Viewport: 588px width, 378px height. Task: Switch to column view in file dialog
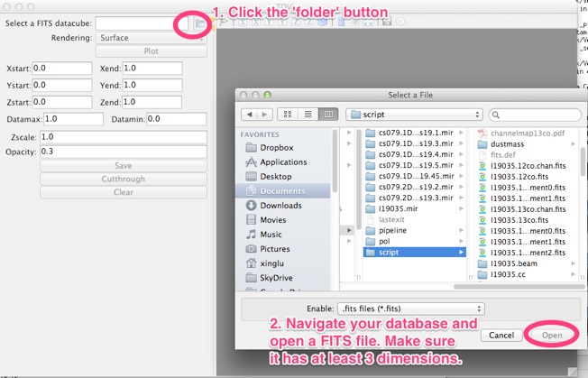pyautogui.click(x=328, y=115)
